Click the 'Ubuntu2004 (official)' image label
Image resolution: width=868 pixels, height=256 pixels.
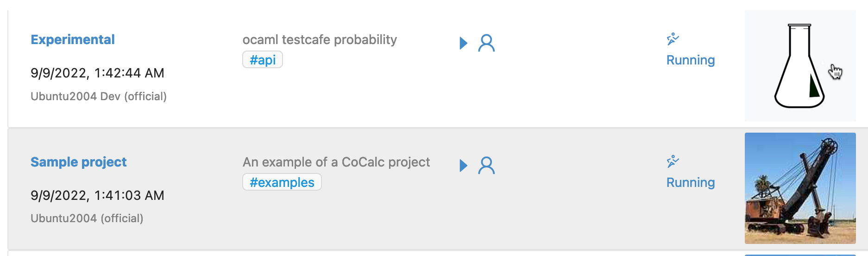tap(87, 218)
